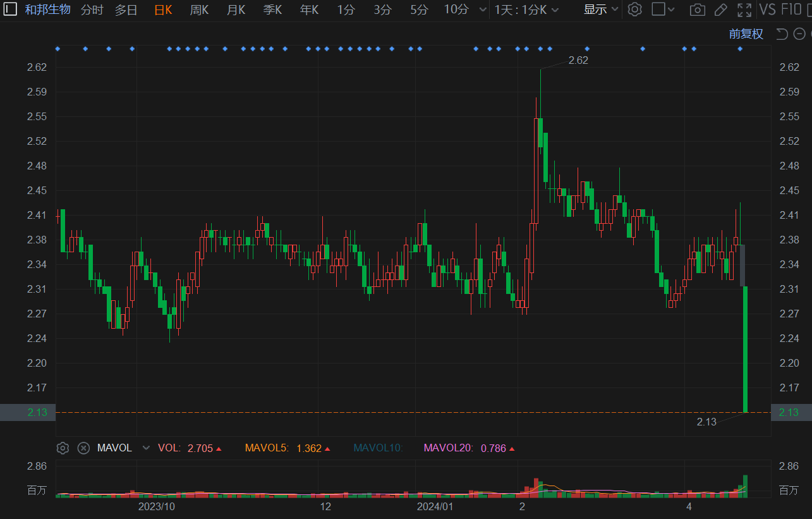Click the camera screenshot icon
This screenshot has height=519, width=812.
[698, 9]
